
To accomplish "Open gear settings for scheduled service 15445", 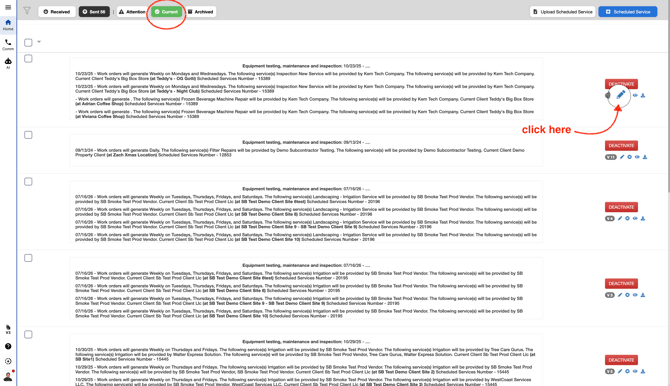I will tap(627, 371).
